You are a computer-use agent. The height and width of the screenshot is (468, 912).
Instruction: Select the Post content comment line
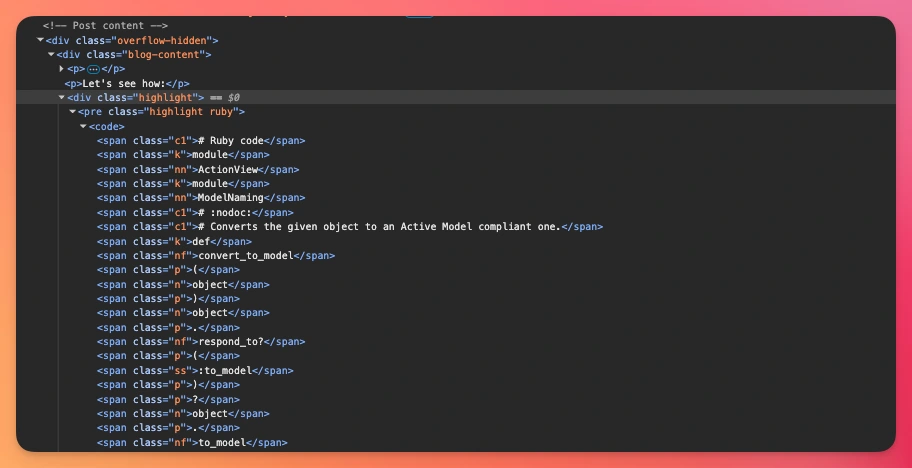(105, 26)
